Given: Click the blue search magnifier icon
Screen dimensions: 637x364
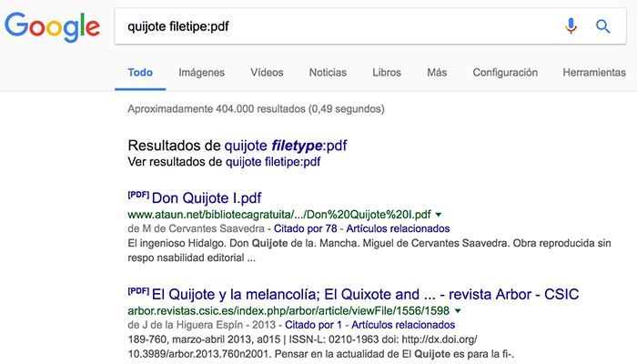Looking at the screenshot, I should [602, 26].
